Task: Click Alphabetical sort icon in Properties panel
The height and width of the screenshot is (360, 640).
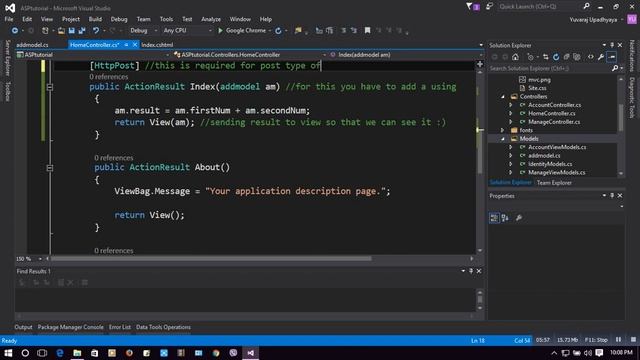Action: 505,218
